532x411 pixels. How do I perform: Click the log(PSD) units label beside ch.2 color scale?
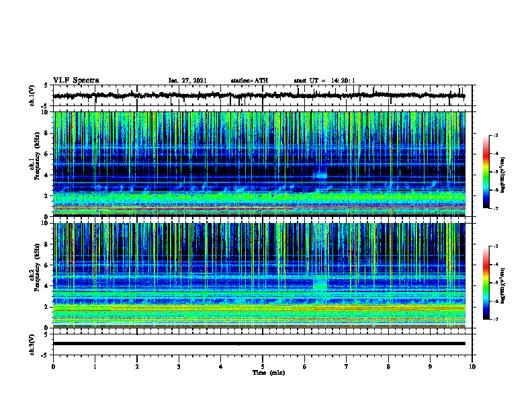click(502, 286)
